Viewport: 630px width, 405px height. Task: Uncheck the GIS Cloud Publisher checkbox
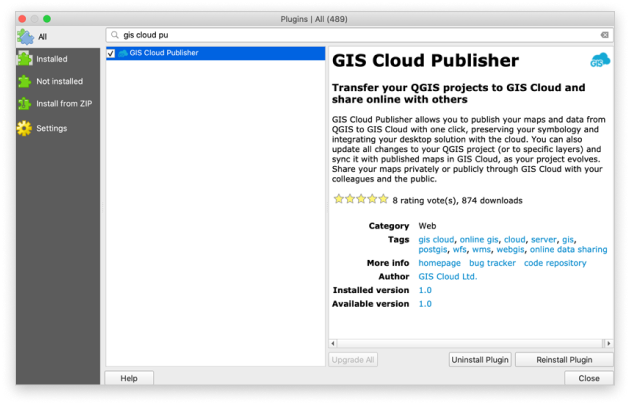[111, 53]
